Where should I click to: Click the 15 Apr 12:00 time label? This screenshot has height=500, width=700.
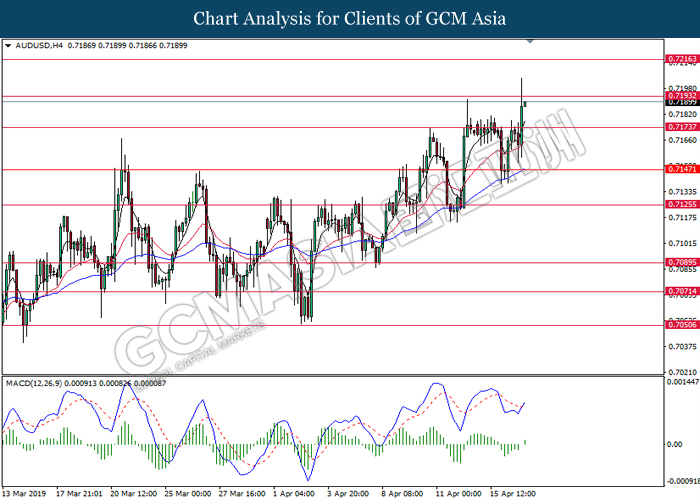[x=512, y=493]
